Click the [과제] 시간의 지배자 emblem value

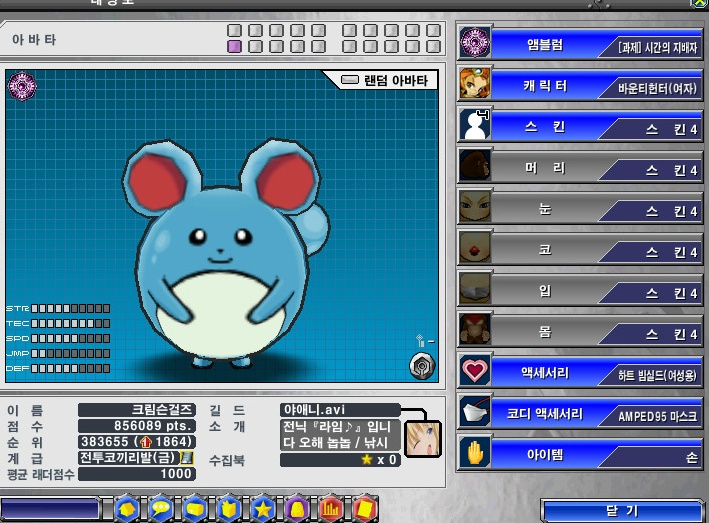click(658, 47)
